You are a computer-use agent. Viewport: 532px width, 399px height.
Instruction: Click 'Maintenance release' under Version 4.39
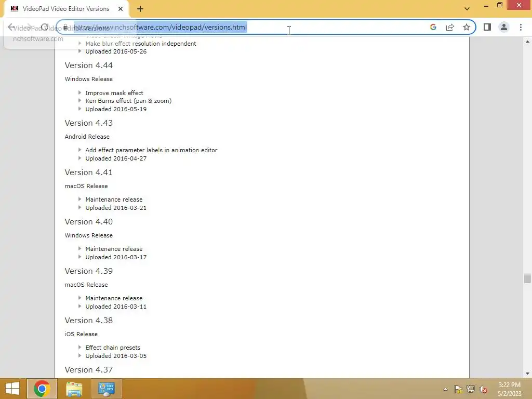pyautogui.click(x=114, y=298)
